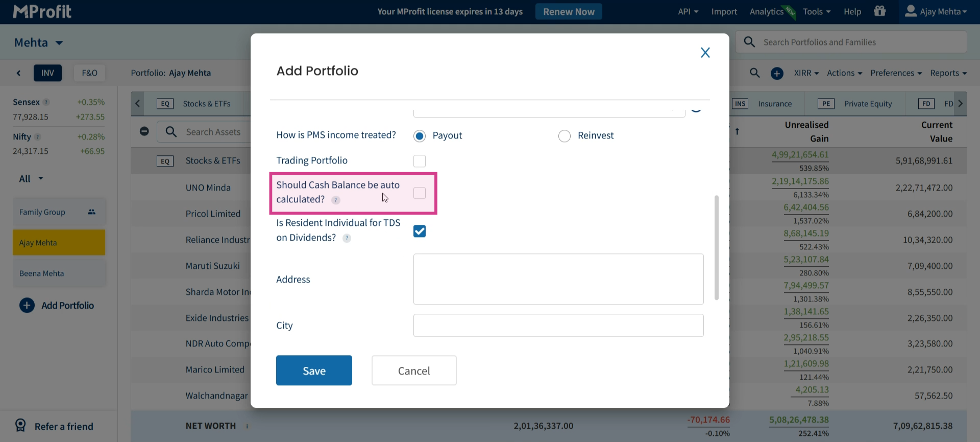
Task: Click the net worth total gain value
Action: point(799,420)
